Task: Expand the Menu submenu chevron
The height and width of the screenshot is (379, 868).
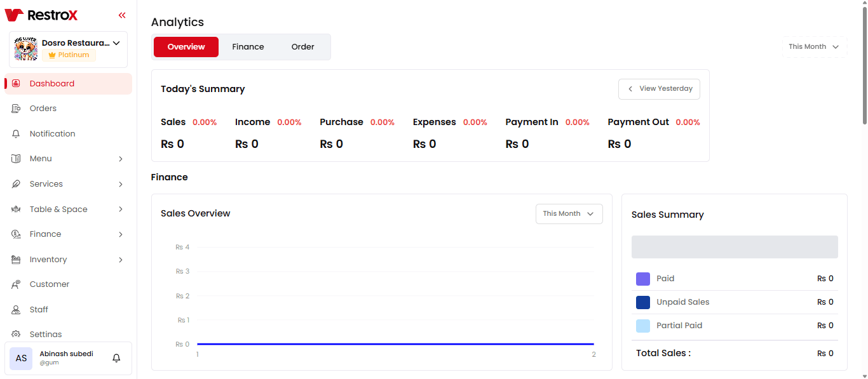Action: click(121, 159)
